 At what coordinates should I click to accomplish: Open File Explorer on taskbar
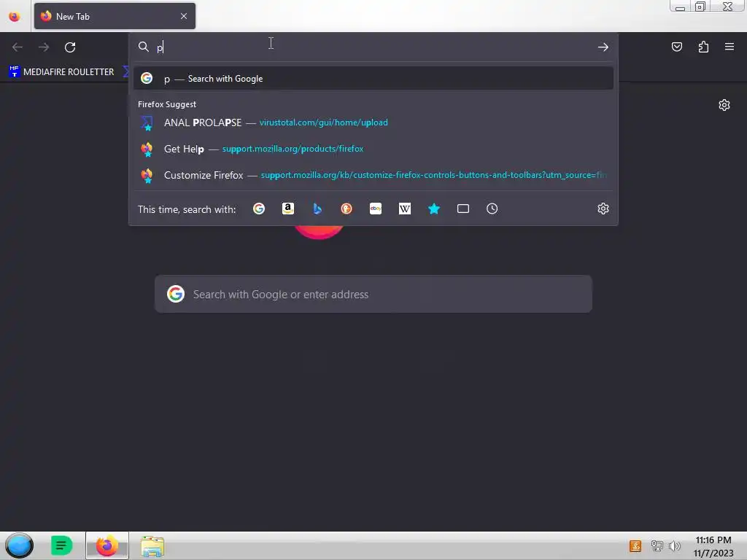pyautogui.click(x=152, y=546)
